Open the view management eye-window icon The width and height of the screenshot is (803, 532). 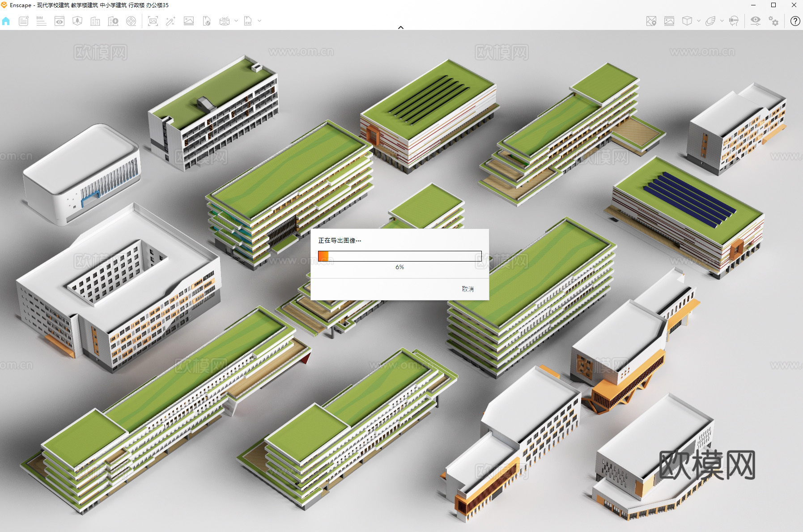point(59,21)
